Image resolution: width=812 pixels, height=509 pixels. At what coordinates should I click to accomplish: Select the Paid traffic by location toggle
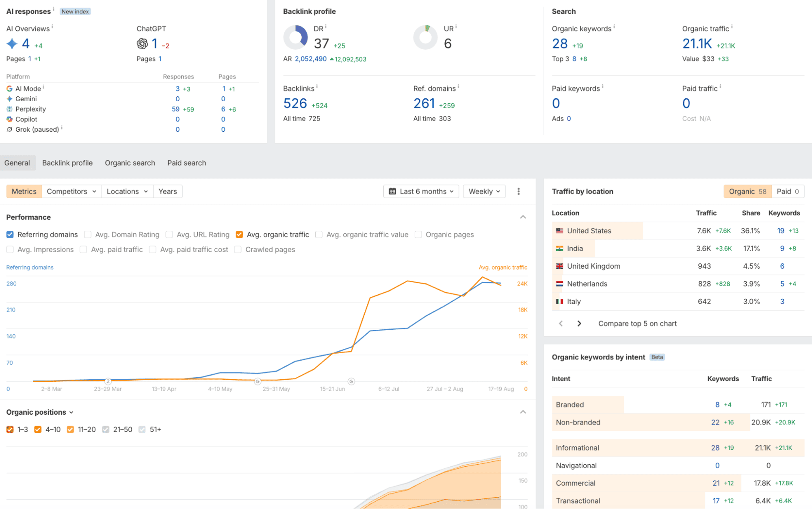tap(788, 191)
